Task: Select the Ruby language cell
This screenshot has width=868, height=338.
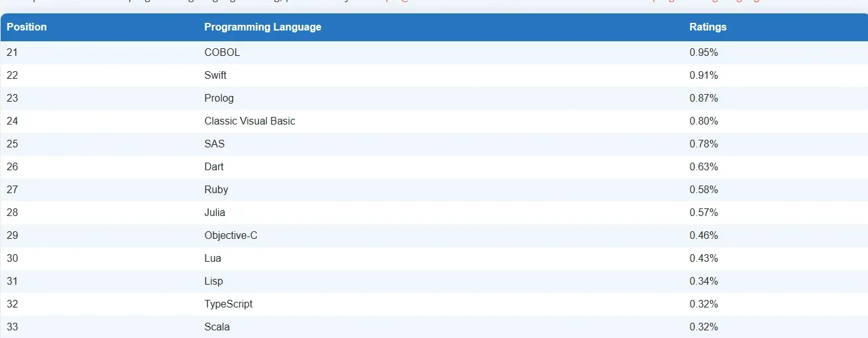Action: pos(216,190)
